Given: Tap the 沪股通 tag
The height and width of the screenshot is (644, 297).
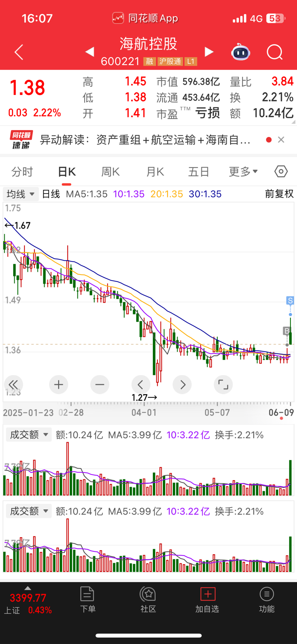Looking at the screenshot, I should pyautogui.click(x=170, y=62).
